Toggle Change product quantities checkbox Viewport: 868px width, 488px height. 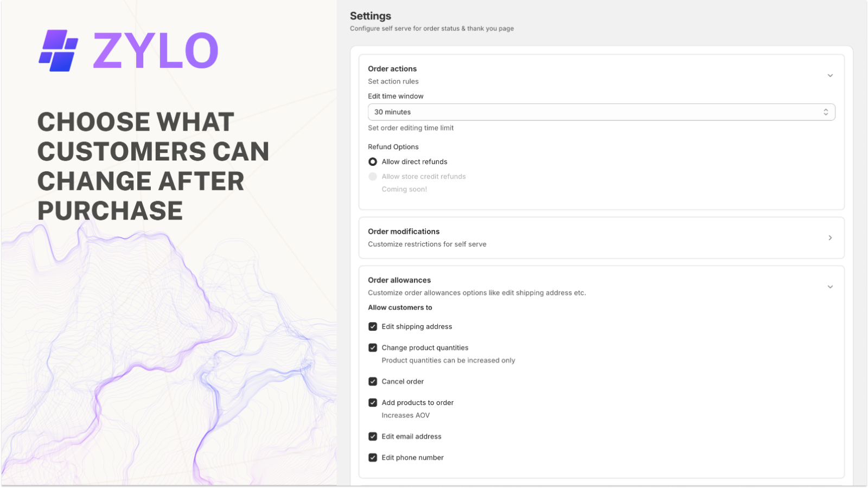(x=373, y=348)
